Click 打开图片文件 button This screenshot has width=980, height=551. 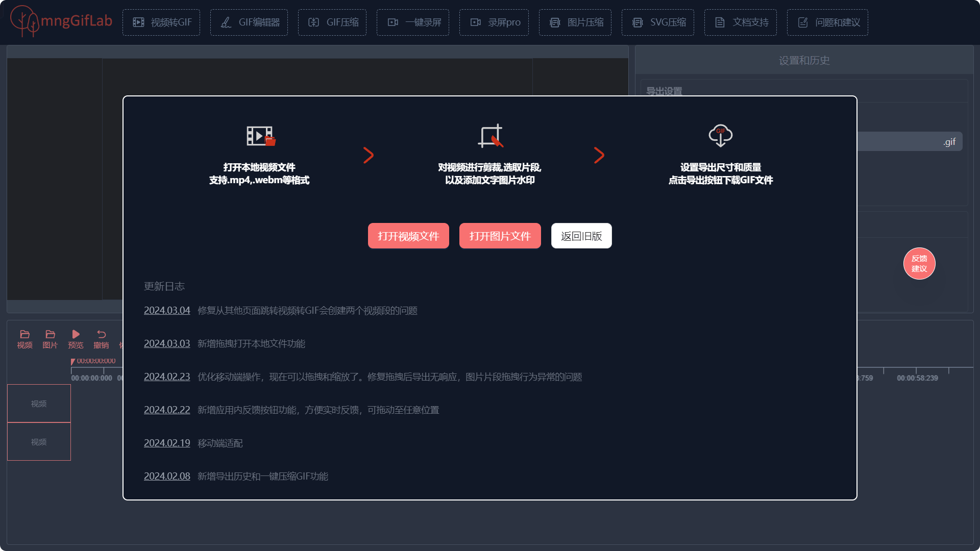500,236
